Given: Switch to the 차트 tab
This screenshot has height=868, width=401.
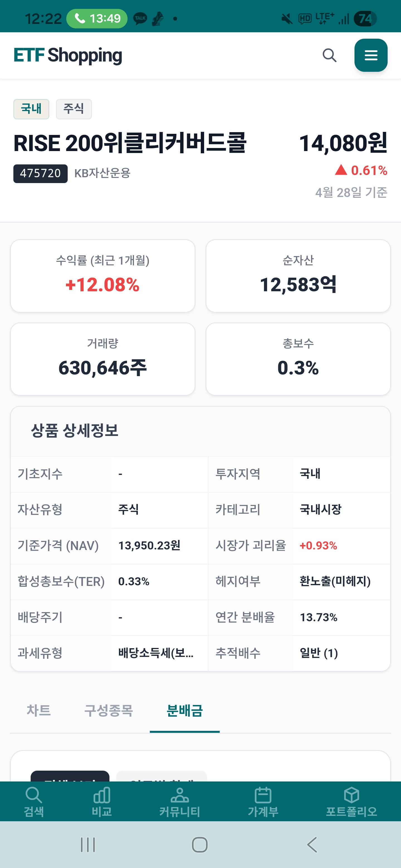Looking at the screenshot, I should tap(39, 711).
